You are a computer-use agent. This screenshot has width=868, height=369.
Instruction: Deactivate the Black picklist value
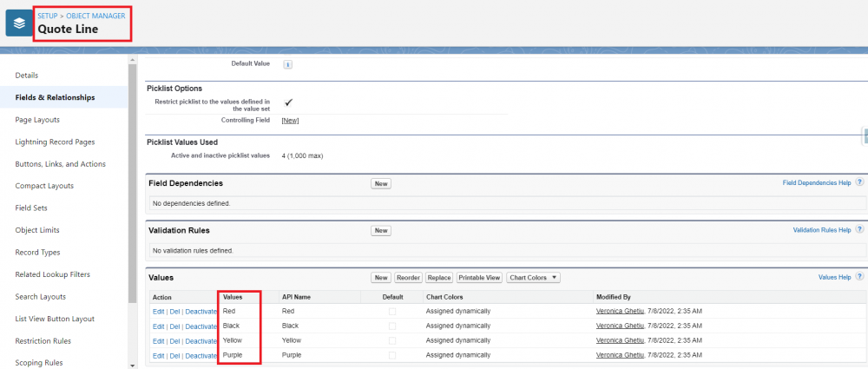(201, 326)
